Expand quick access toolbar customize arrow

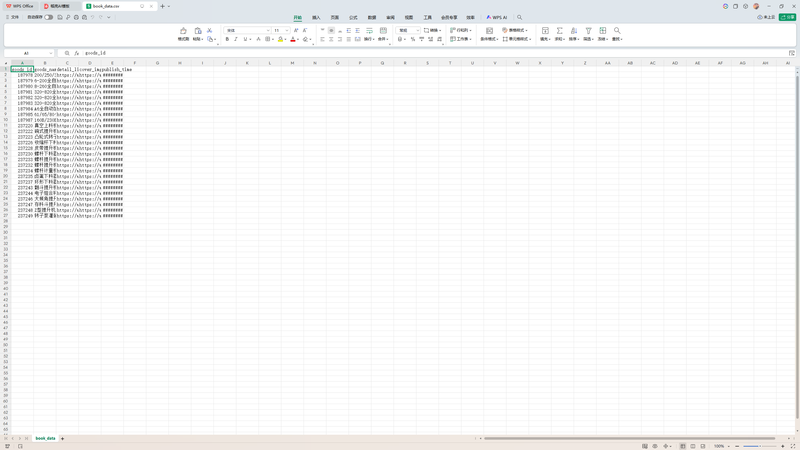(109, 17)
